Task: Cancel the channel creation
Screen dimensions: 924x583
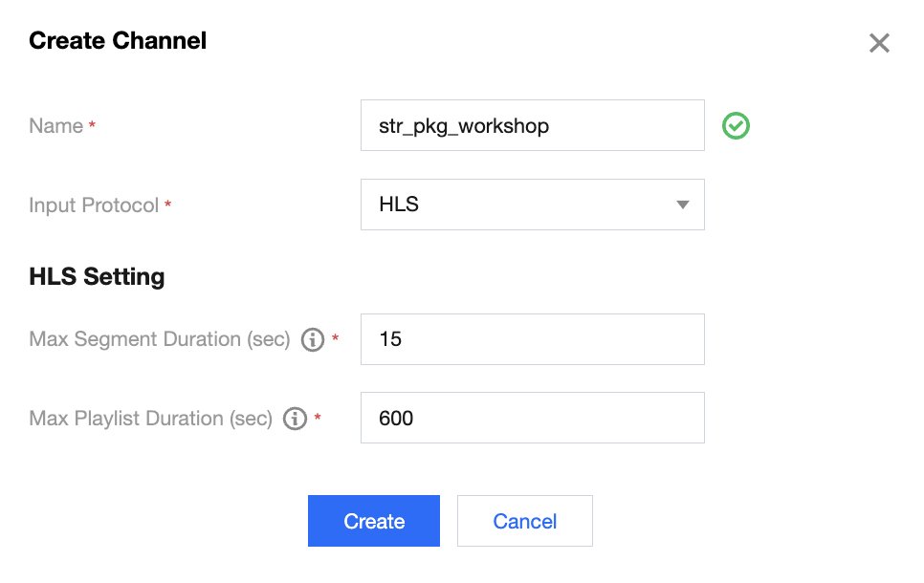Action: coord(524,521)
